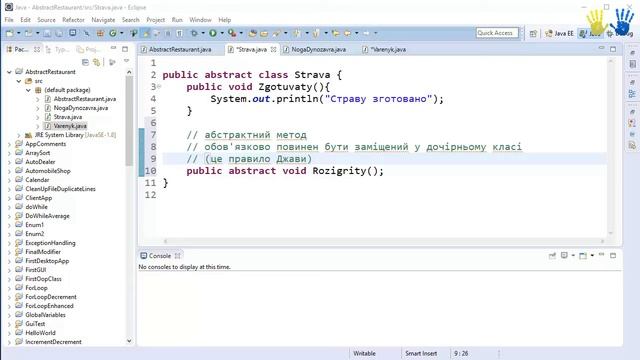Switch to AbstractRestaurant.java editor tab
This screenshot has width=640, height=360.
pyautogui.click(x=180, y=49)
